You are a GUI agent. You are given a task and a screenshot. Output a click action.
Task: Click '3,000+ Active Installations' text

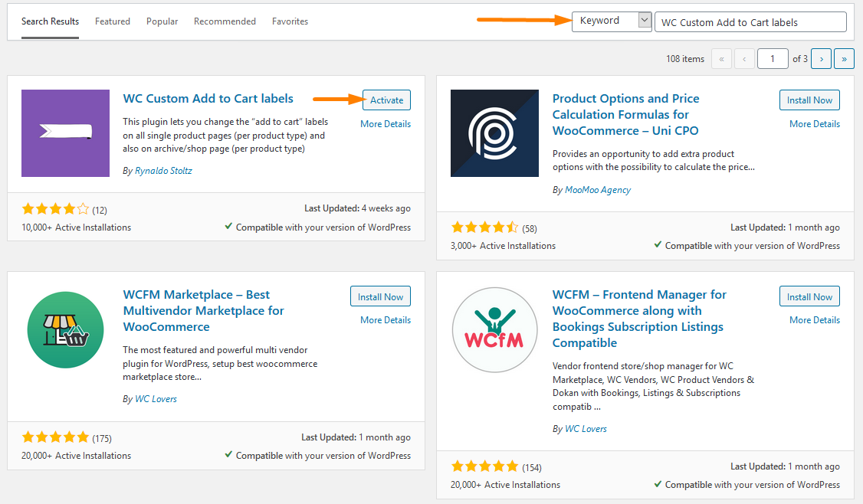(503, 246)
